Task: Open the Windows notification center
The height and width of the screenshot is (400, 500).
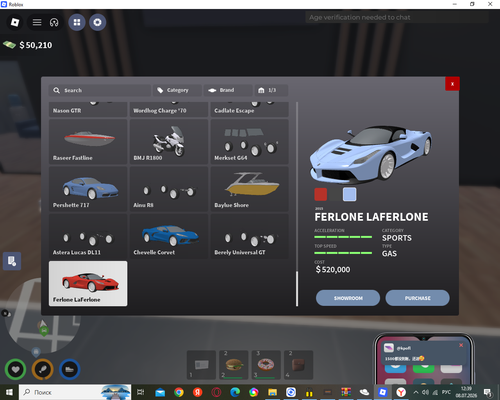Action: tap(488, 392)
